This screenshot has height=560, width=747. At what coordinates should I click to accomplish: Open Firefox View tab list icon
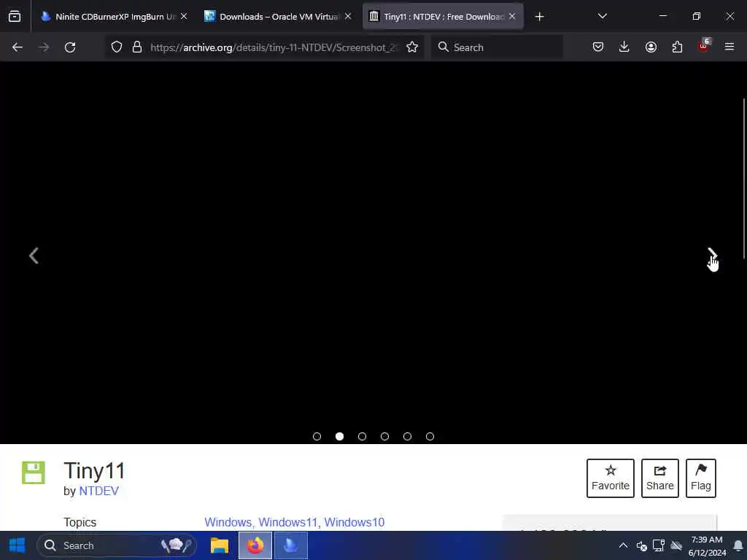[x=15, y=17]
